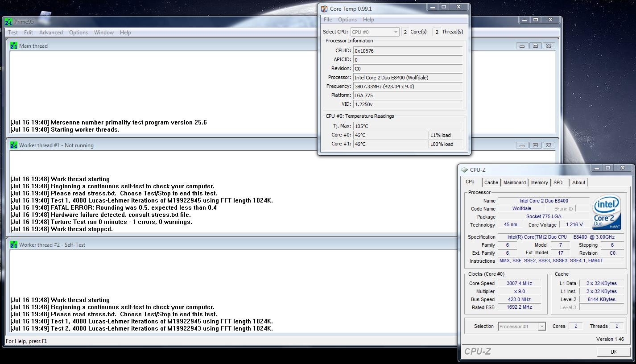636x364 pixels.
Task: Click the Technology value 45 nm in CPU-Z
Action: tap(511, 225)
